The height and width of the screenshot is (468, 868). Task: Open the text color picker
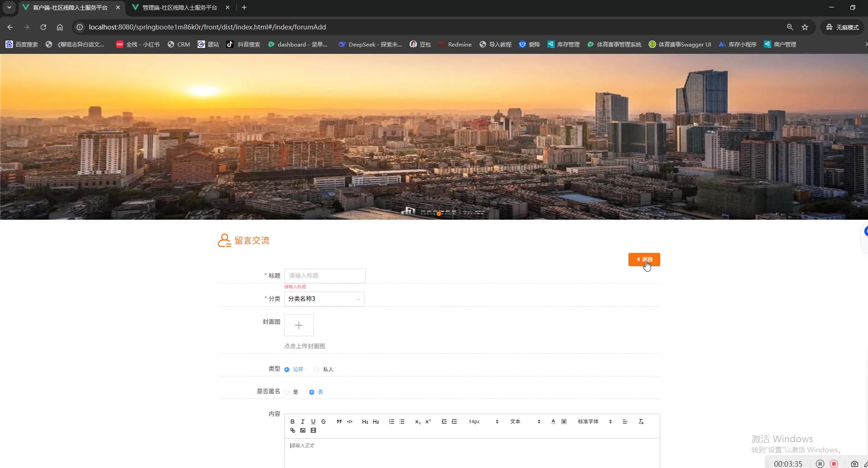pos(553,421)
